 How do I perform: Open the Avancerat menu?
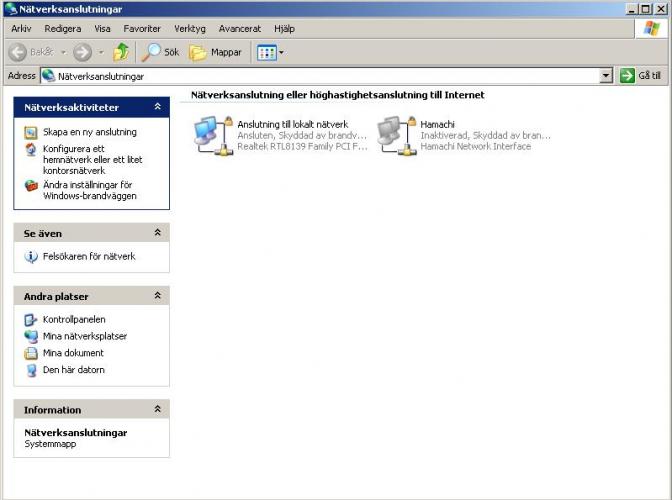click(x=240, y=29)
